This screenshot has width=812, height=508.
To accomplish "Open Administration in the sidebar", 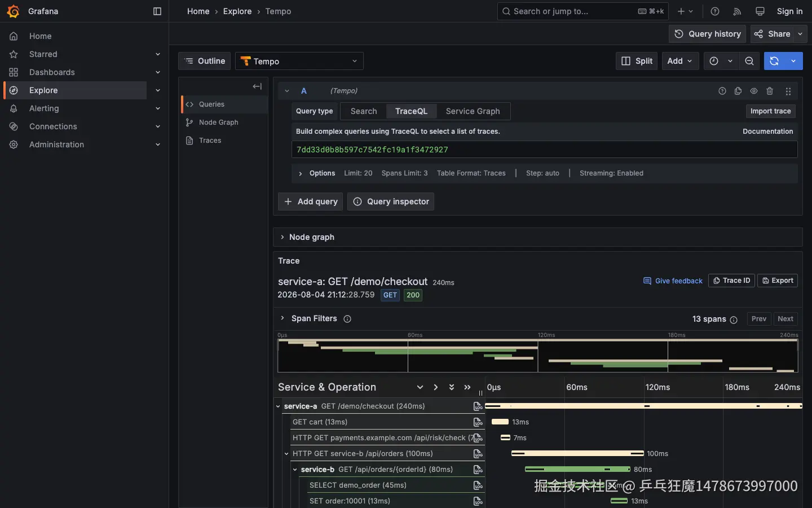I will pos(56,144).
